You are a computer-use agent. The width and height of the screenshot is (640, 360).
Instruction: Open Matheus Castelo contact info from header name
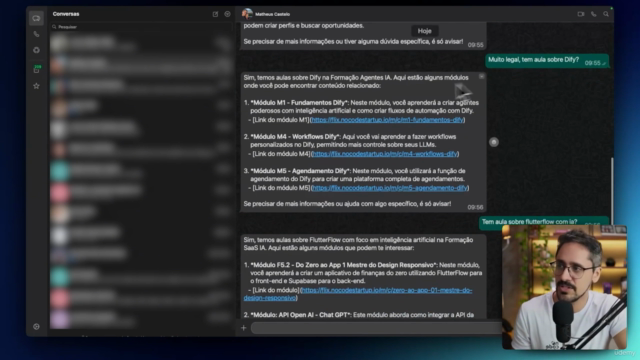point(272,14)
